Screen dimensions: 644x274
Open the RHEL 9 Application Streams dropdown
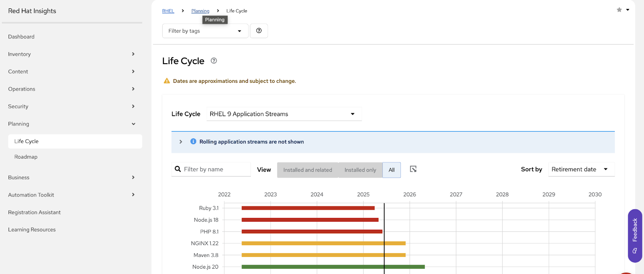(284, 114)
